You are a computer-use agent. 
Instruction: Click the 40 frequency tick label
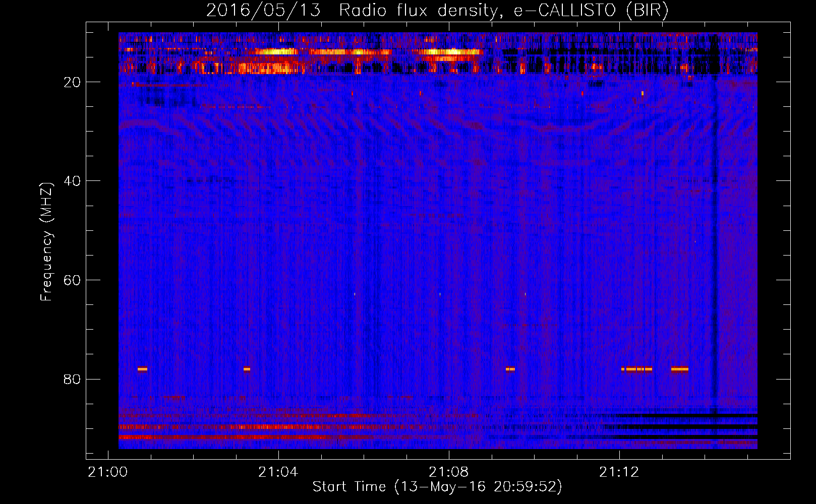(72, 181)
